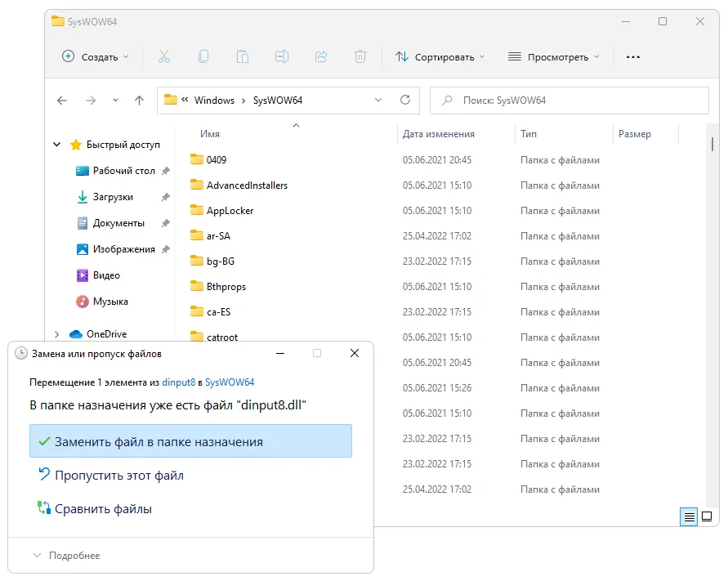
Task: Refresh the SysWOW64 folder view
Action: pos(404,101)
